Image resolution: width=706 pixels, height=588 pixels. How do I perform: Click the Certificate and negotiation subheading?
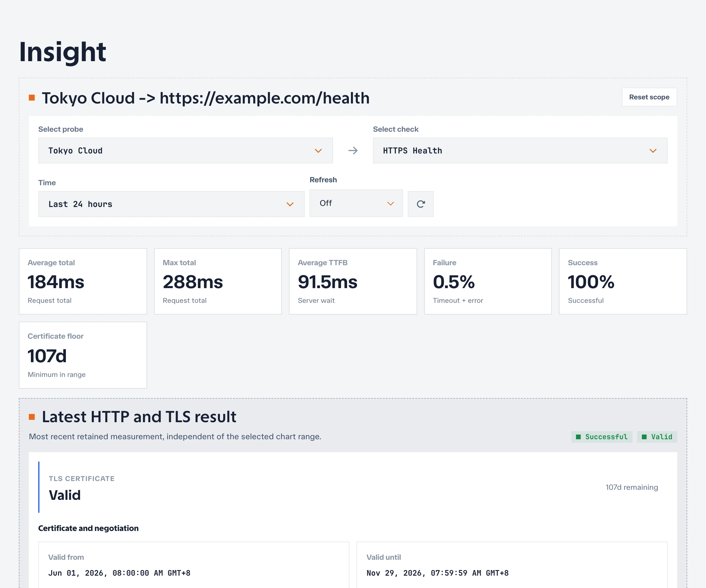(89, 528)
